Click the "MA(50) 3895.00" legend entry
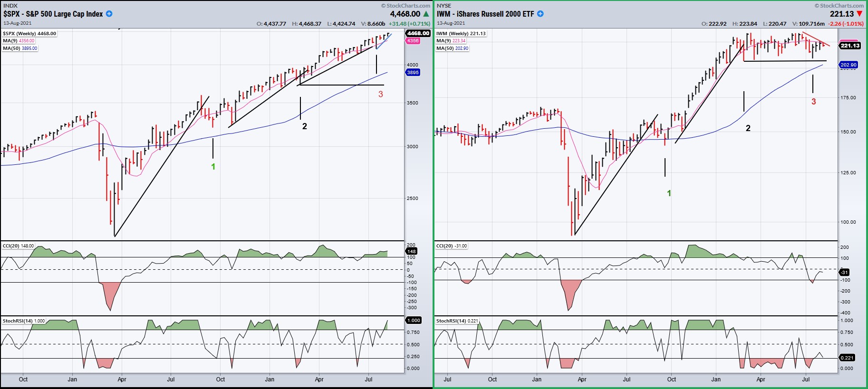The image size is (868, 389). (x=20, y=48)
